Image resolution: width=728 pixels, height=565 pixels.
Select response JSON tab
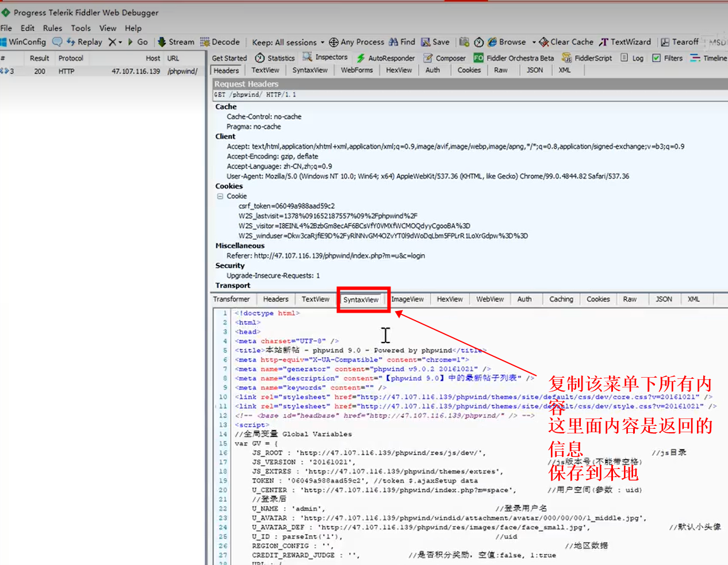coord(664,299)
